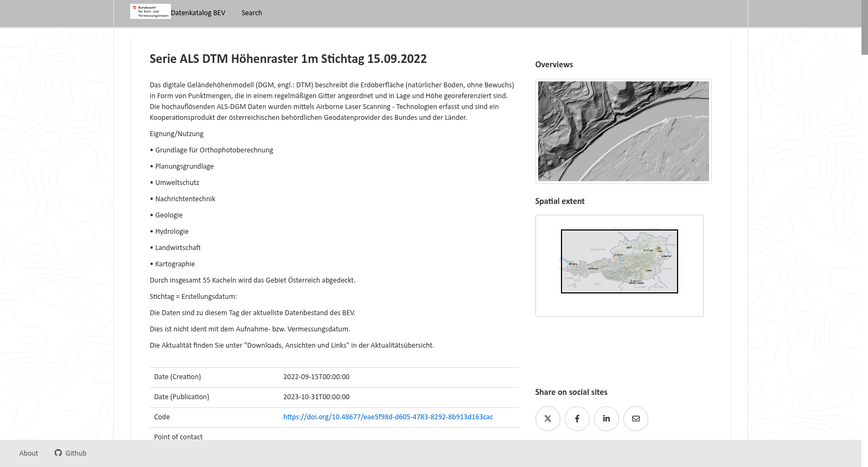The width and height of the screenshot is (868, 467).
Task: Click the 'Date (Publication)' row label
Action: pyautogui.click(x=182, y=397)
